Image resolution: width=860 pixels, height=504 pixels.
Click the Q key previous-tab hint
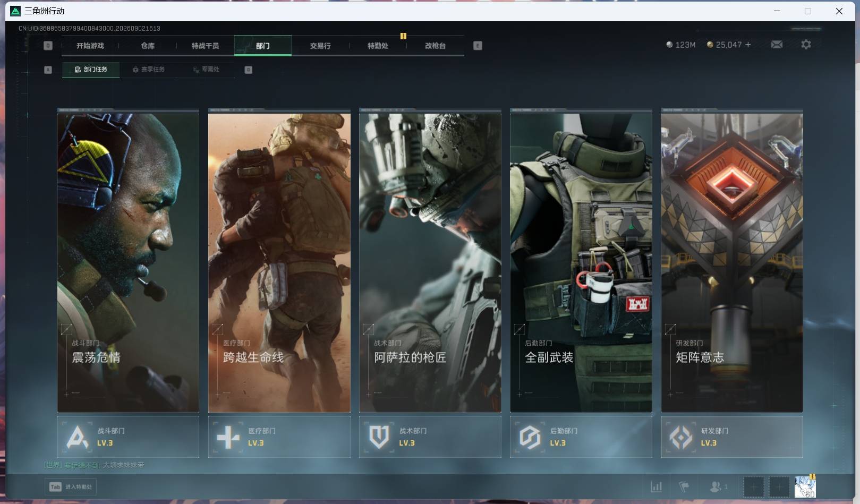(x=48, y=46)
